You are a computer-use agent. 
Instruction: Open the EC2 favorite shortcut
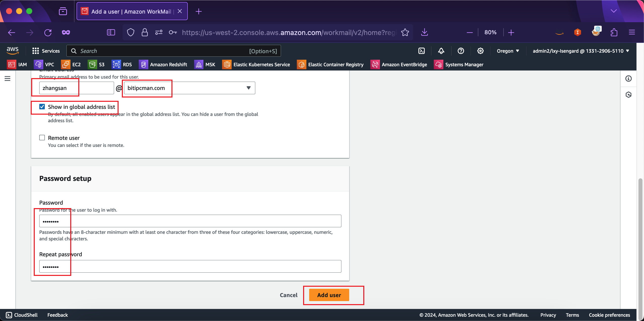click(x=71, y=65)
